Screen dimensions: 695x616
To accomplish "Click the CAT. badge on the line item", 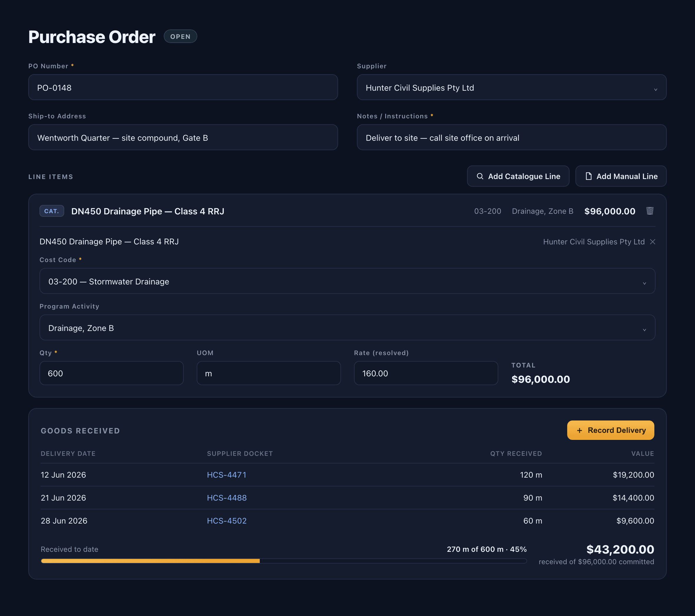I will (x=52, y=211).
